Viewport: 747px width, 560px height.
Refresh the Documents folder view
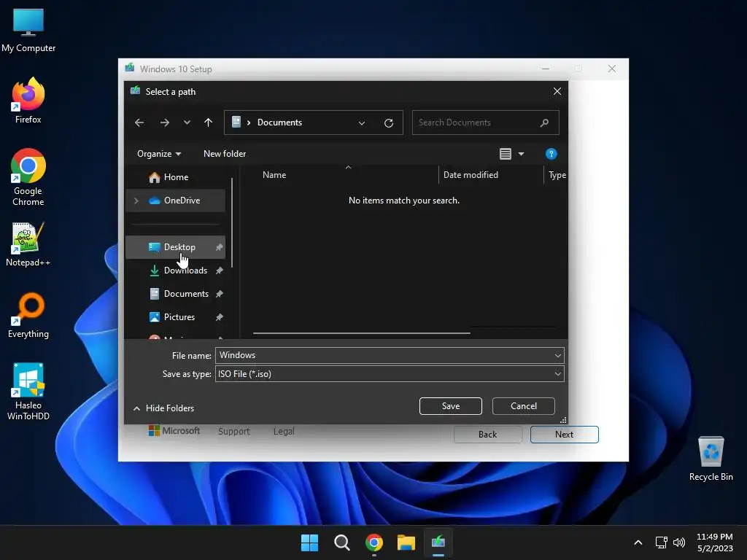click(x=389, y=122)
